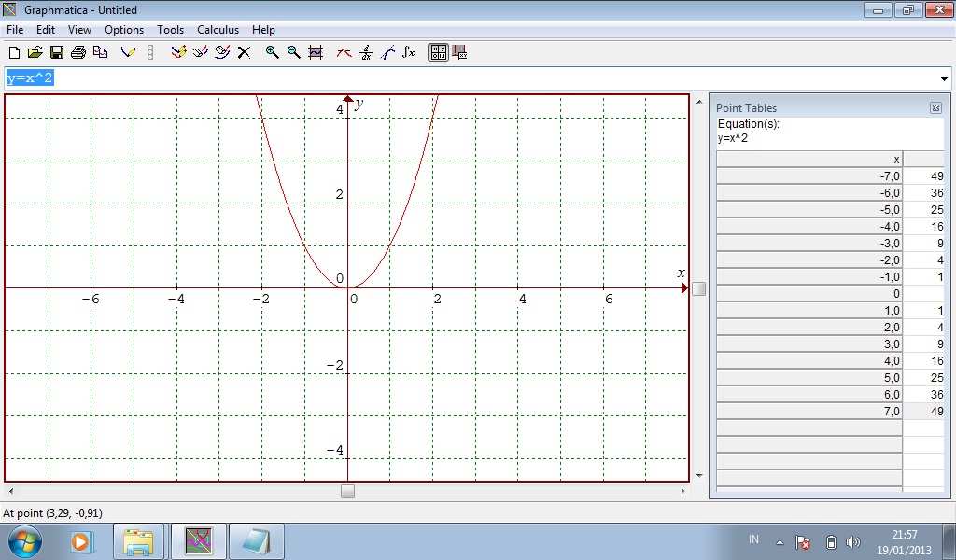Close the Point Tables panel
Viewport: 956px width, 560px height.
pyautogui.click(x=935, y=108)
